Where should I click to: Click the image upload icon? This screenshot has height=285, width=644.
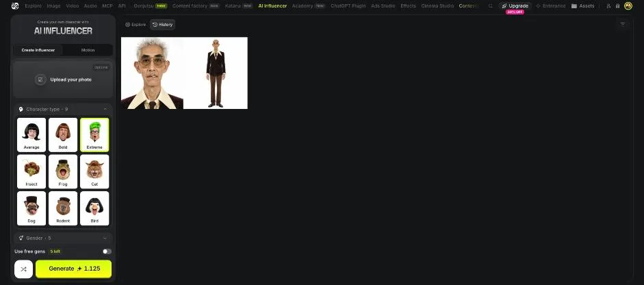40,79
